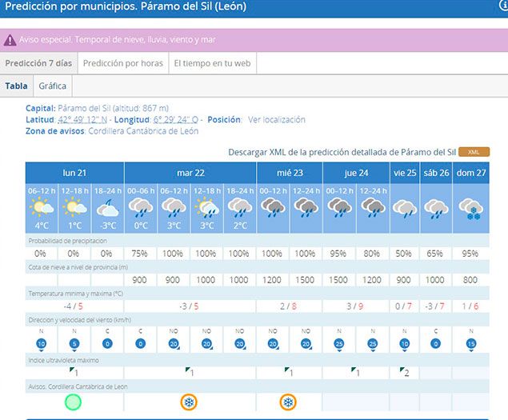Open the Ver localización link

click(x=276, y=120)
